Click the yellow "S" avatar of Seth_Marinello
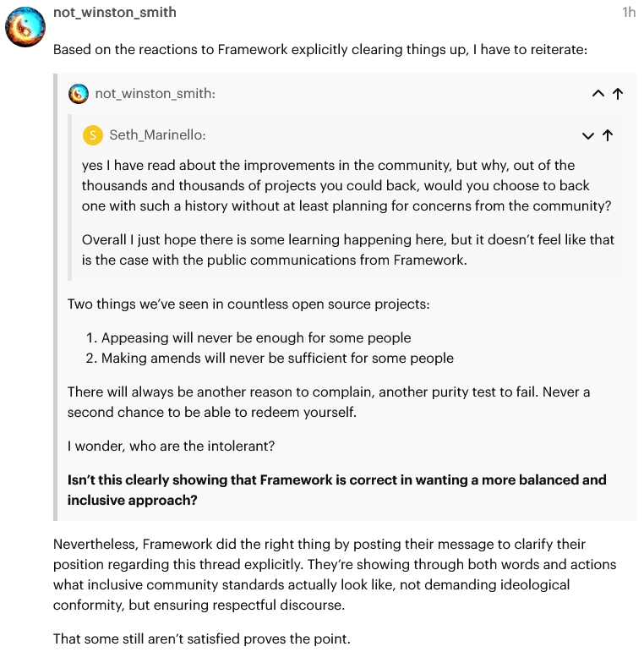Screen dimensions: 644x652 click(x=92, y=135)
